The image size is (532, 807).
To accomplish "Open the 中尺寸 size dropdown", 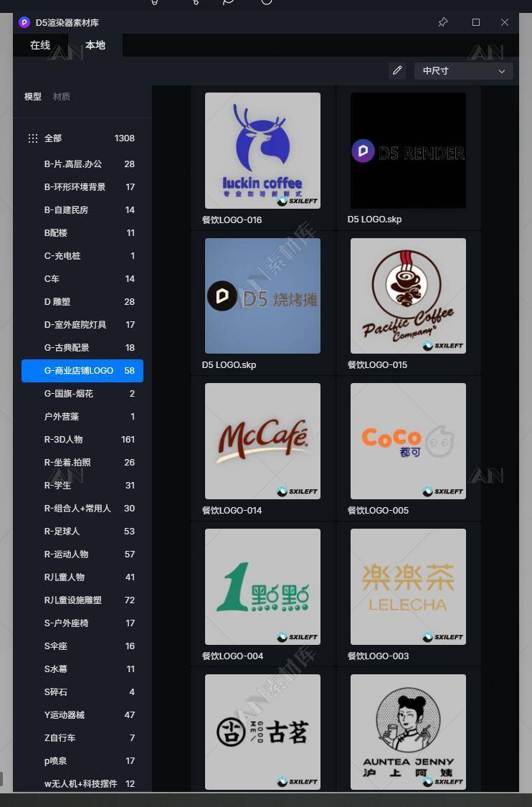I will pos(464,71).
